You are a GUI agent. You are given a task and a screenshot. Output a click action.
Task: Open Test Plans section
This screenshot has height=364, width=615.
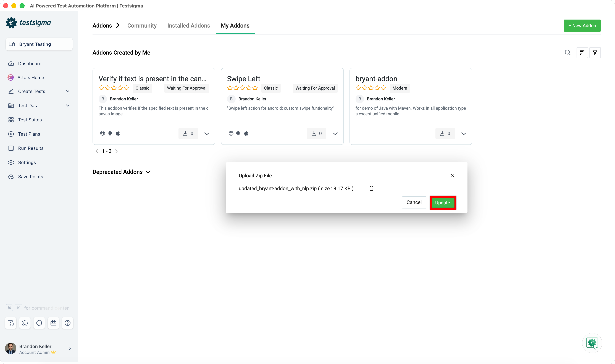[x=29, y=134]
